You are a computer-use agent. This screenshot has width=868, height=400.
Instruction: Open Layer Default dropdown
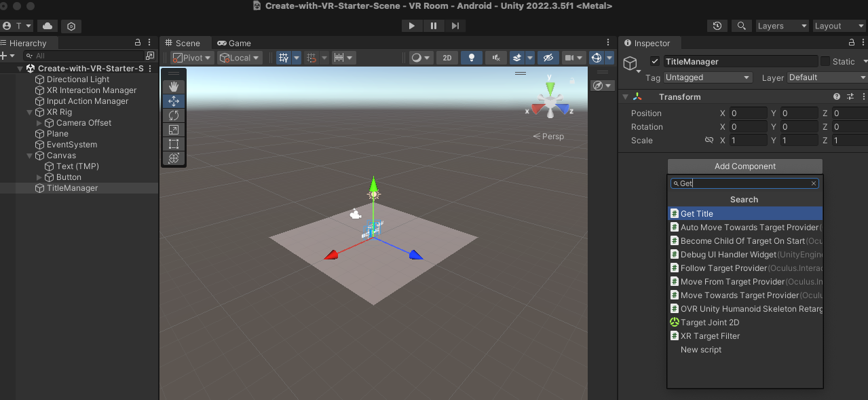tap(827, 77)
